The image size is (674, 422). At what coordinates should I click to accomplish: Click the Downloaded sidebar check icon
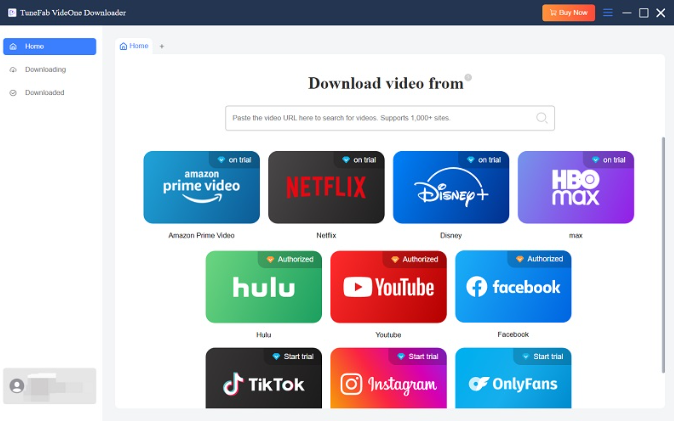click(13, 93)
